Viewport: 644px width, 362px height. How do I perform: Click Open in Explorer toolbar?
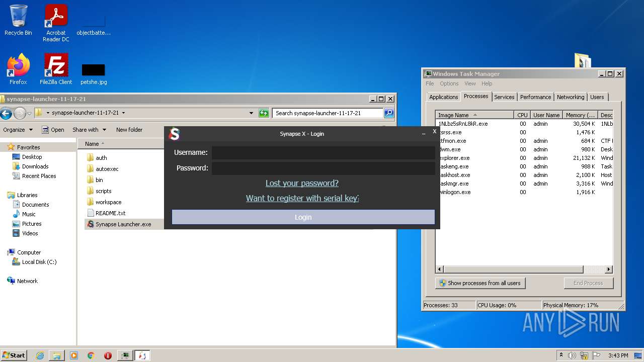tap(53, 130)
